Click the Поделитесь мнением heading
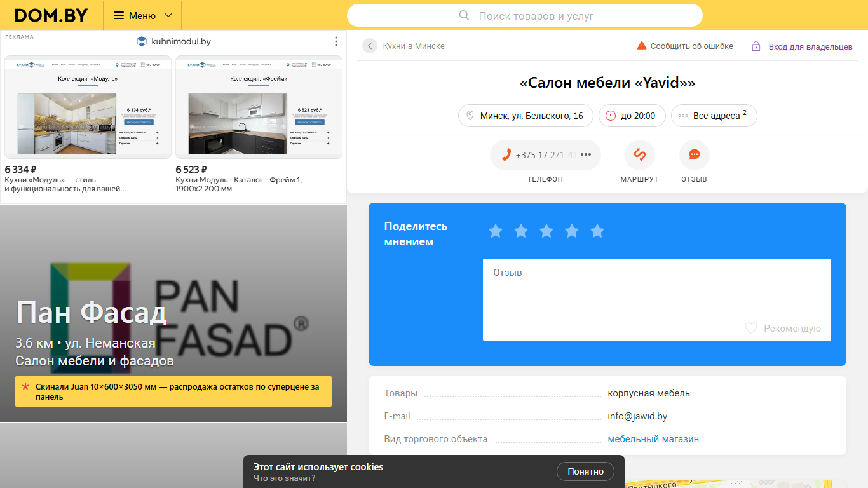 click(416, 234)
